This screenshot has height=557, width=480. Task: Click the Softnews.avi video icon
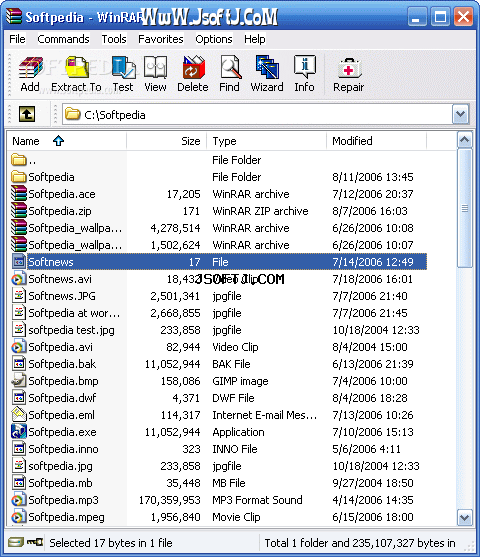[19, 279]
